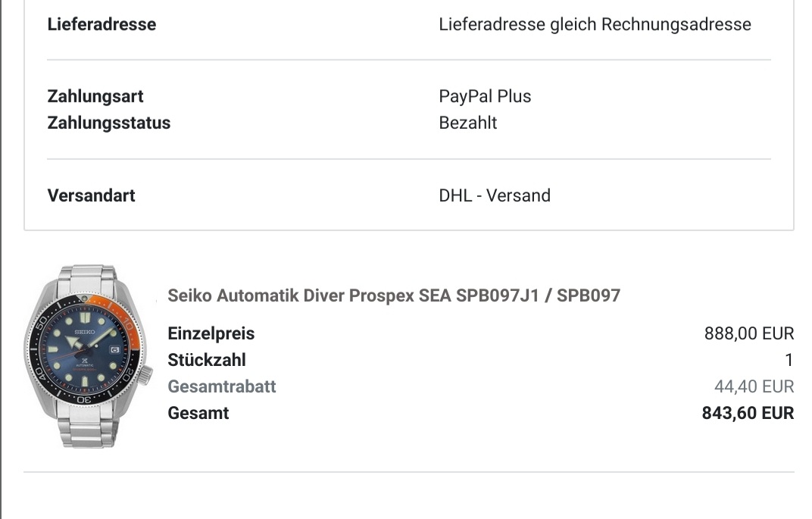
Task: Select the 44,40 EUR discount amount
Action: 754,386
